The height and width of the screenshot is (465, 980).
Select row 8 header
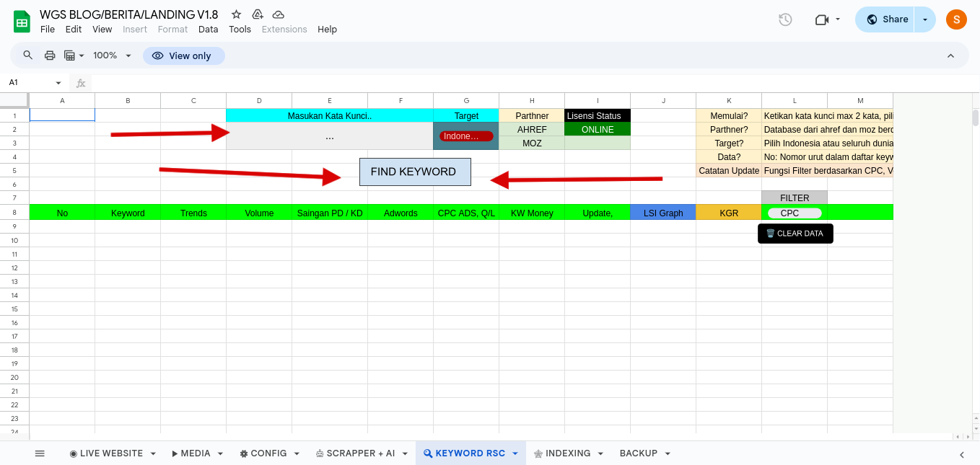(14, 213)
